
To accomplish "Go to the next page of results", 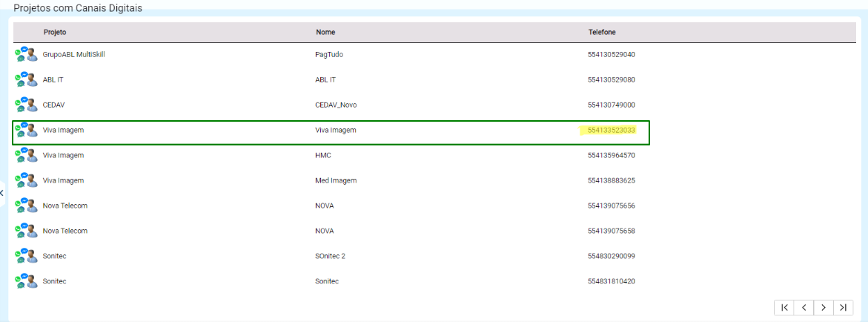I will pyautogui.click(x=824, y=307).
